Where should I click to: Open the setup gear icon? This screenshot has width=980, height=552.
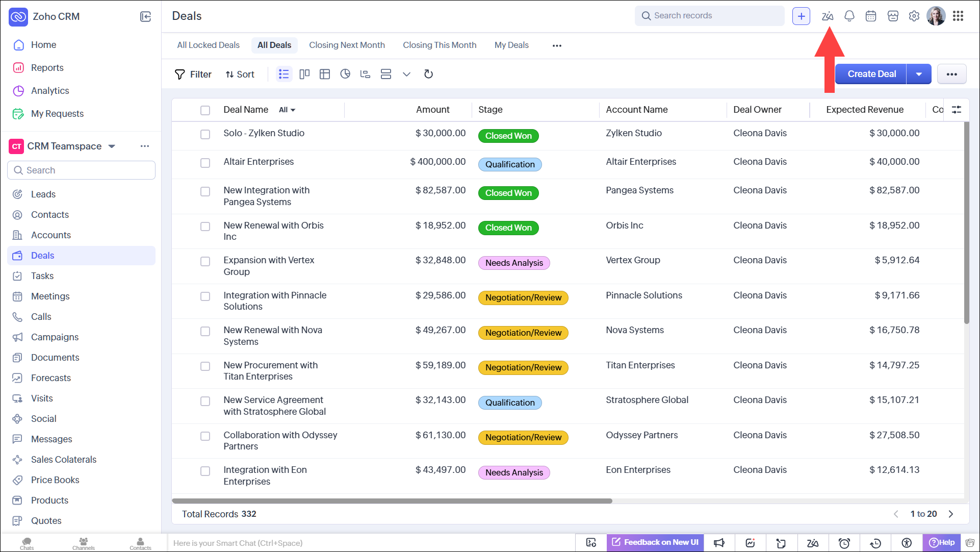914,16
